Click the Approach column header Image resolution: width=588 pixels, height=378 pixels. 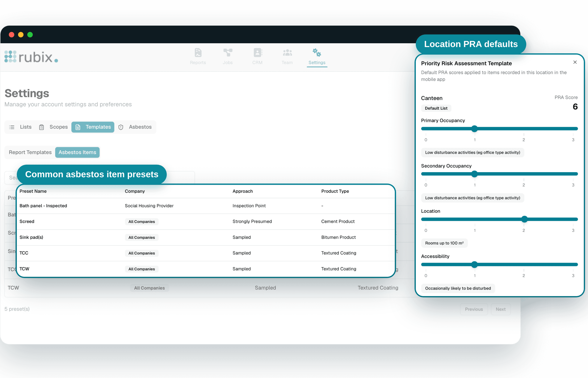[x=243, y=191]
